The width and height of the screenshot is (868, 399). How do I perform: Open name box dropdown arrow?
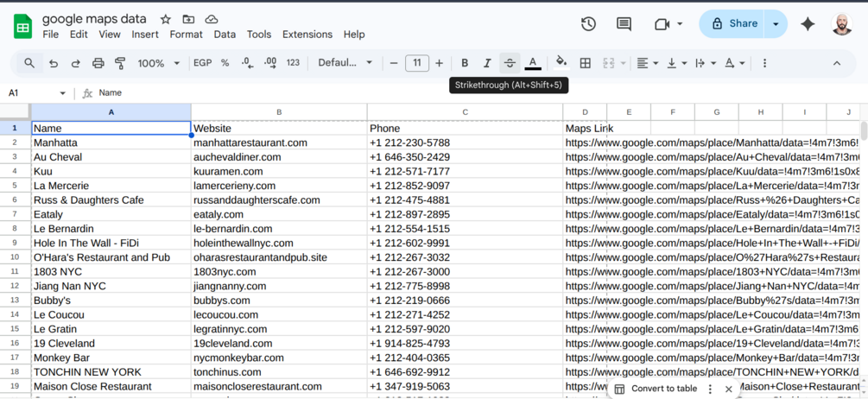point(62,93)
